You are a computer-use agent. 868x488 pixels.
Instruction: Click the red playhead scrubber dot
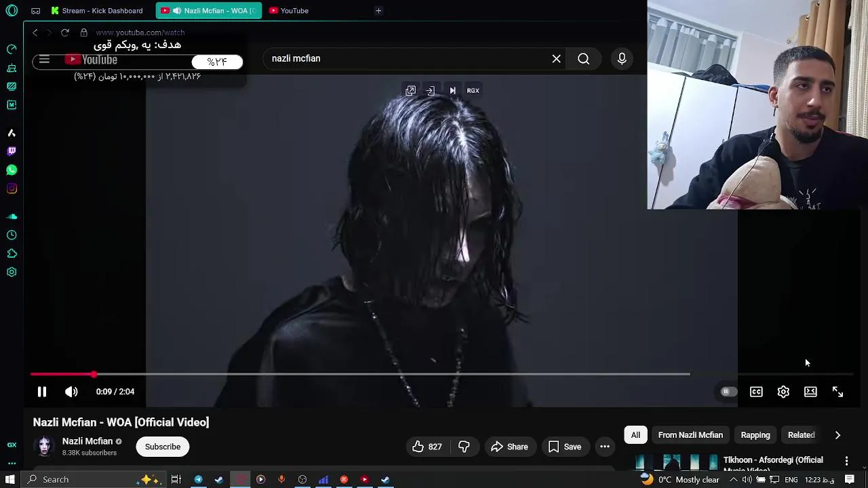point(94,374)
